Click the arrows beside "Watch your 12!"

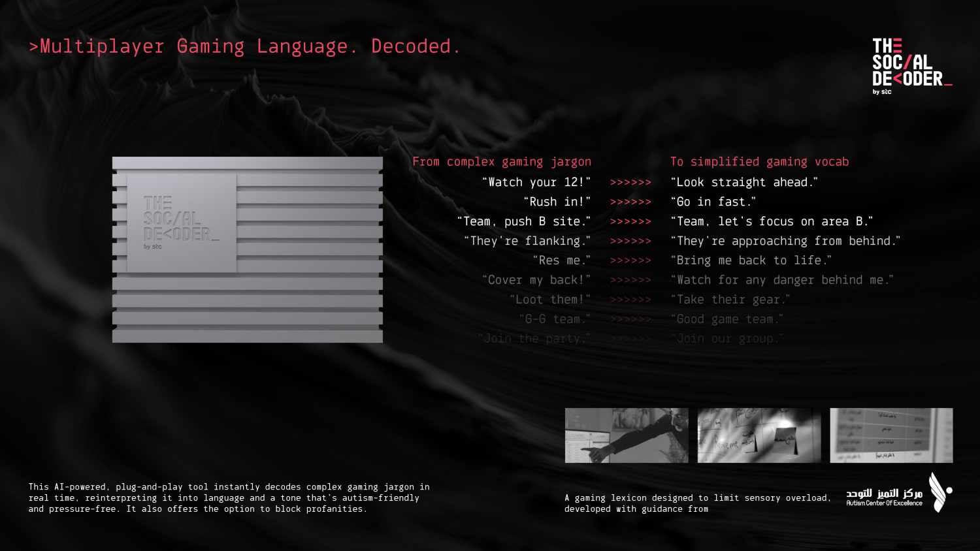click(x=630, y=183)
